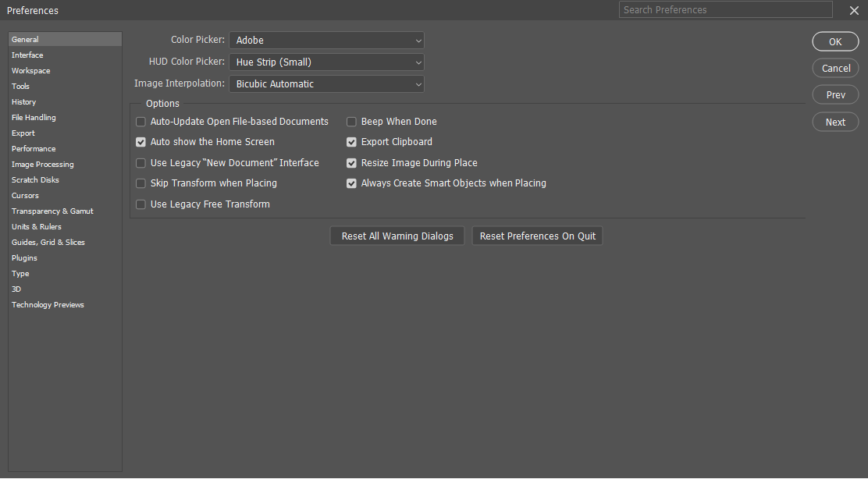Click Reset Preferences On Quit
Viewport: 868px width, 479px height.
[537, 235]
